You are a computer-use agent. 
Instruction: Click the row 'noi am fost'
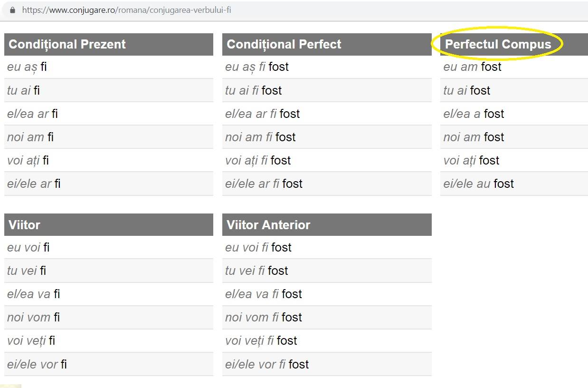[514, 137]
